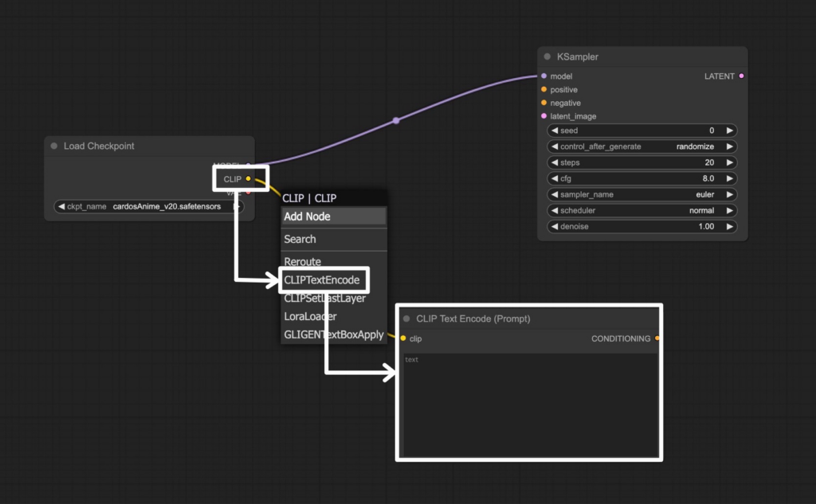Click the KSampler LATENT output socket
The width and height of the screenshot is (816, 504).
(742, 76)
